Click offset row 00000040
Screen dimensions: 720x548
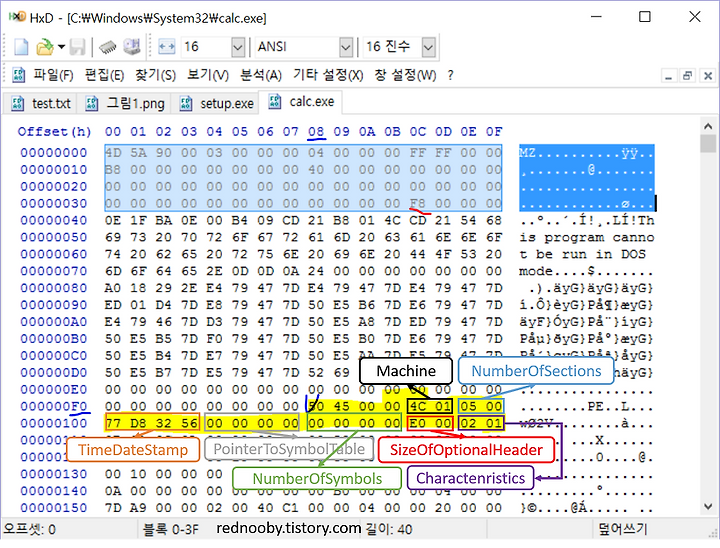tap(53, 220)
